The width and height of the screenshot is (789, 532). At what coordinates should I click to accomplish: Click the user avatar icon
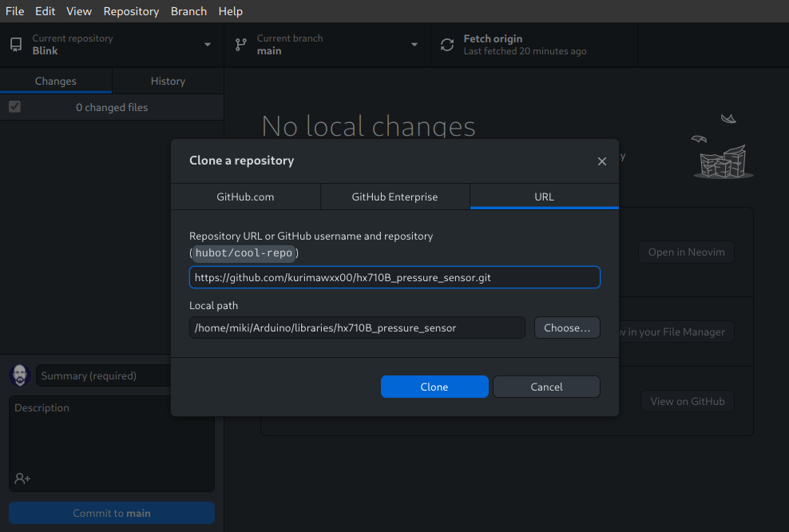(x=20, y=375)
